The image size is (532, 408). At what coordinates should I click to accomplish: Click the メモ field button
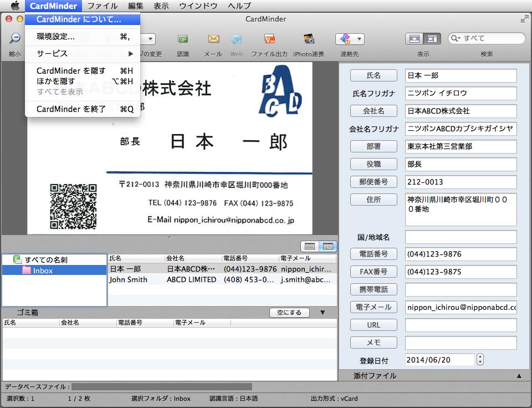[374, 343]
